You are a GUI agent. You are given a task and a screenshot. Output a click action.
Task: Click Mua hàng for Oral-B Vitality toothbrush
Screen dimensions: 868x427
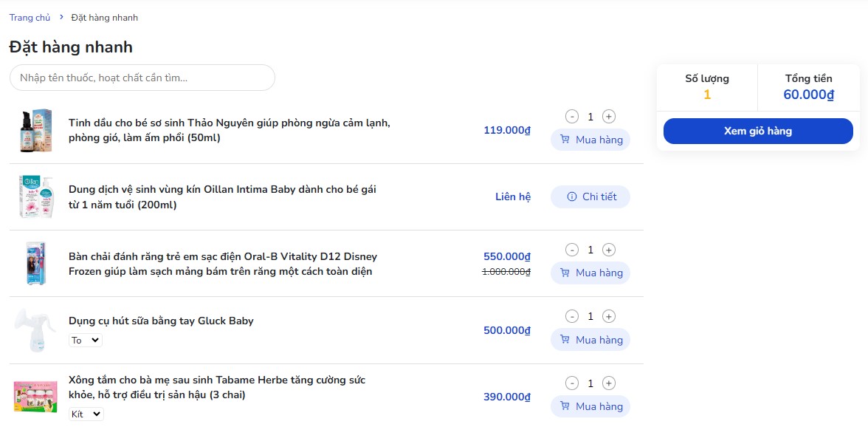point(590,273)
